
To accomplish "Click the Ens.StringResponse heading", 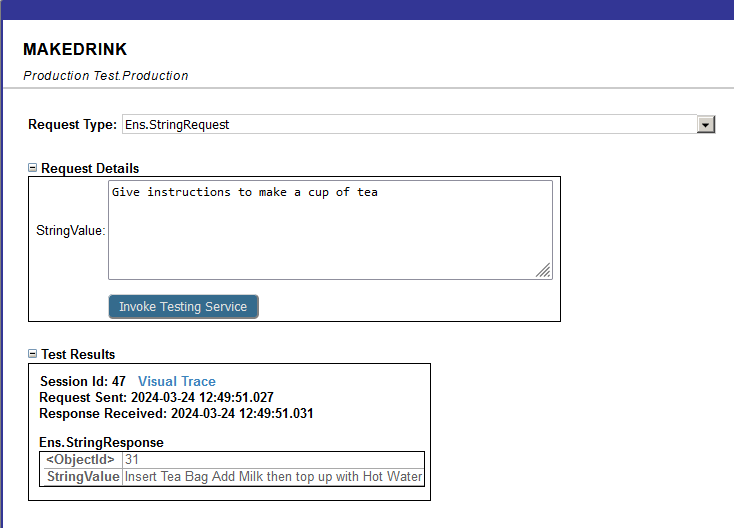I will tap(101, 442).
